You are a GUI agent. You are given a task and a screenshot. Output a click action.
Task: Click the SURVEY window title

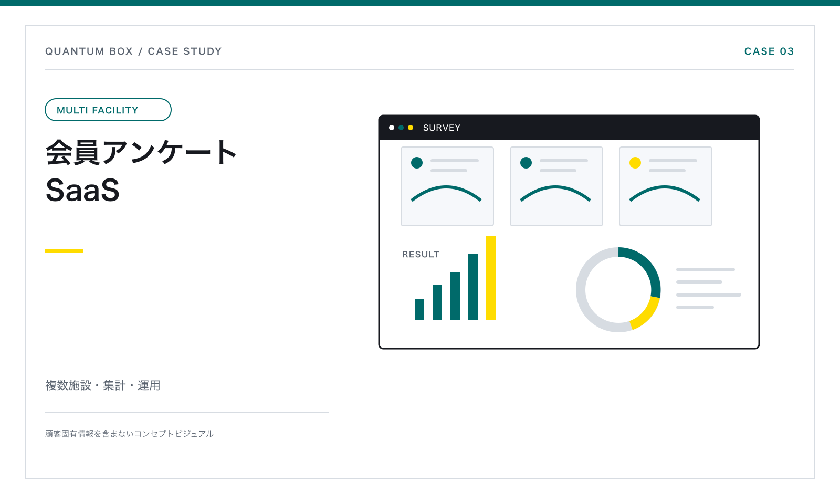(442, 128)
